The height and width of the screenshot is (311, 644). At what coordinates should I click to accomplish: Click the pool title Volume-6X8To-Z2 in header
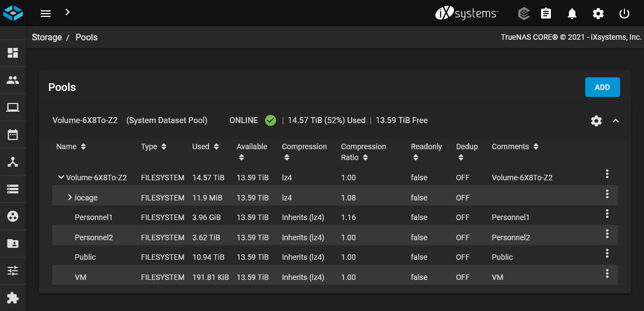pyautogui.click(x=85, y=120)
